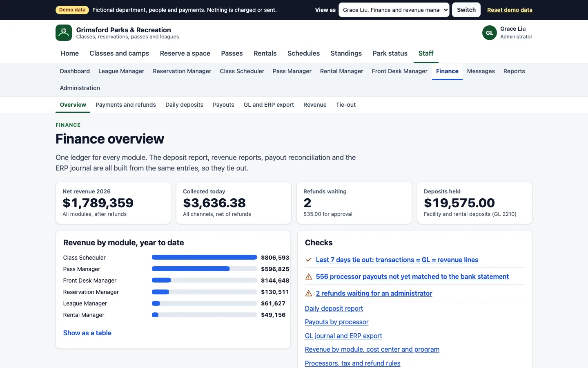Click the green checkmark icon beside tie out
588x368 pixels.
pyautogui.click(x=309, y=260)
